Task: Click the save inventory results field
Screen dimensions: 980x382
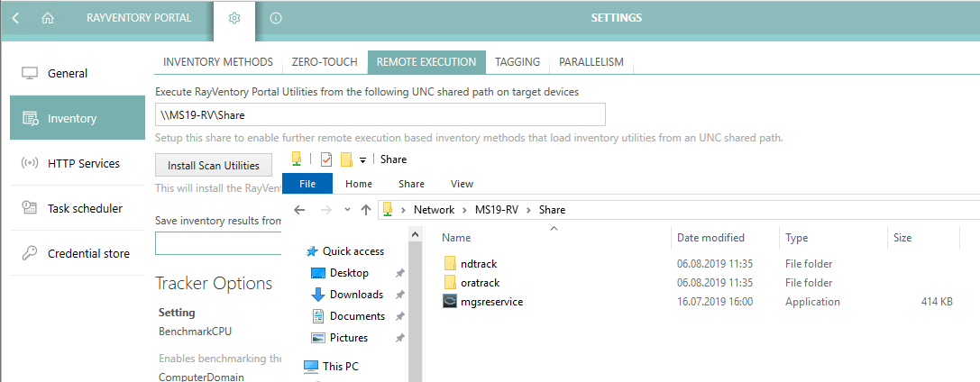Action: tap(219, 243)
